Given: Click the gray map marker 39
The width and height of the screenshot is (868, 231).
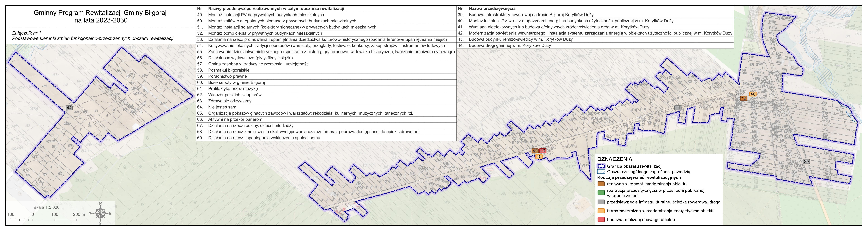Looking at the screenshot, I should coord(806,162).
